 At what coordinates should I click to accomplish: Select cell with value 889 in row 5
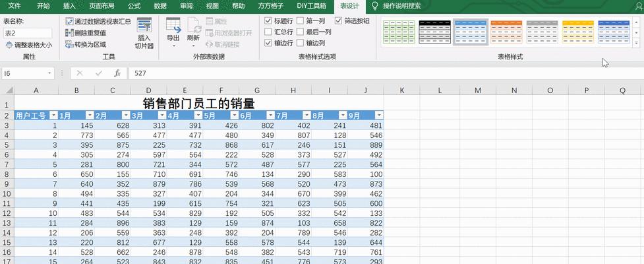[366, 145]
